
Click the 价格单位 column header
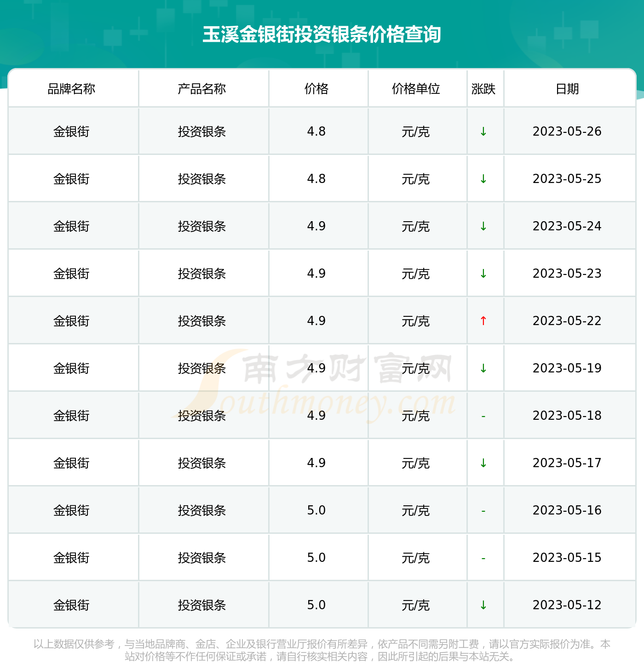click(x=416, y=89)
